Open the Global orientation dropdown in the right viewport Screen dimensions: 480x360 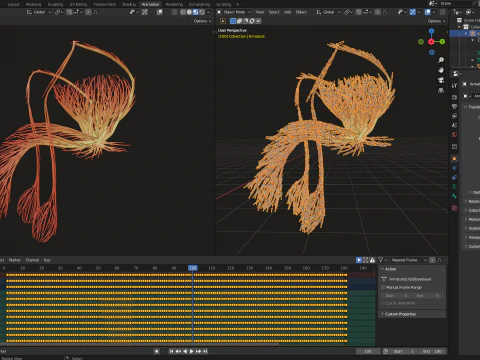click(328, 12)
